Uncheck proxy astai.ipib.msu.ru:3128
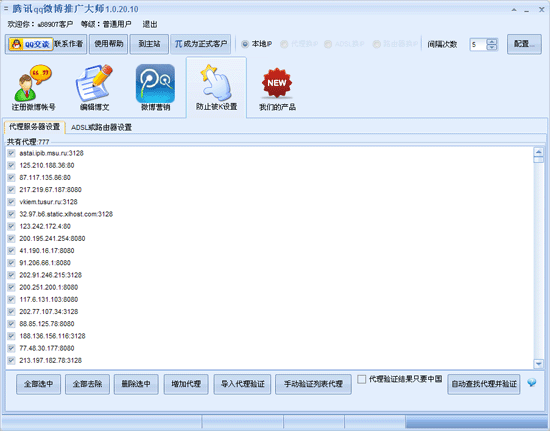This screenshot has width=550, height=431. [11, 153]
